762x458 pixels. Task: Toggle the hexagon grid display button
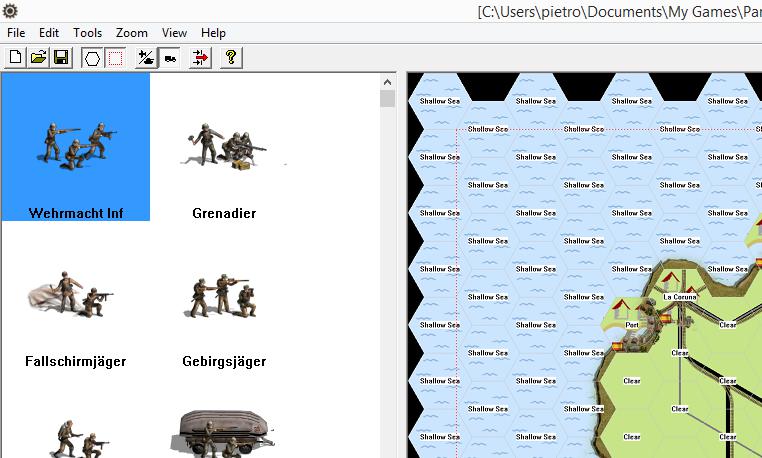pos(92,58)
